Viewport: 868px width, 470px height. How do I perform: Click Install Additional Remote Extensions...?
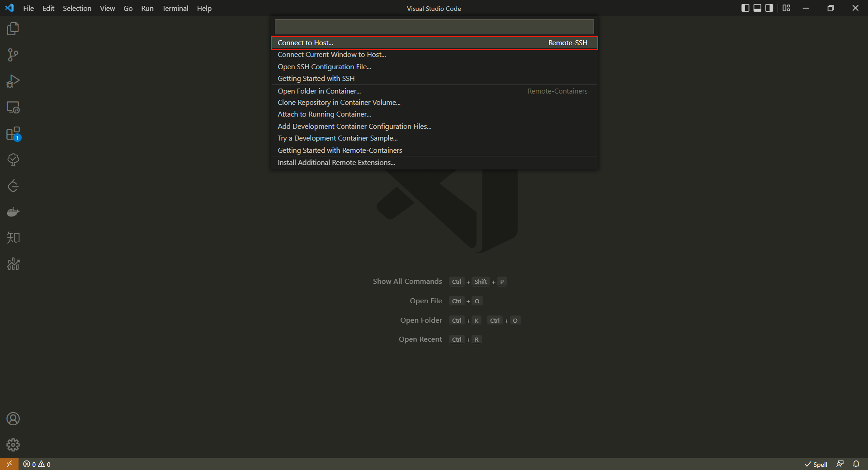click(336, 163)
